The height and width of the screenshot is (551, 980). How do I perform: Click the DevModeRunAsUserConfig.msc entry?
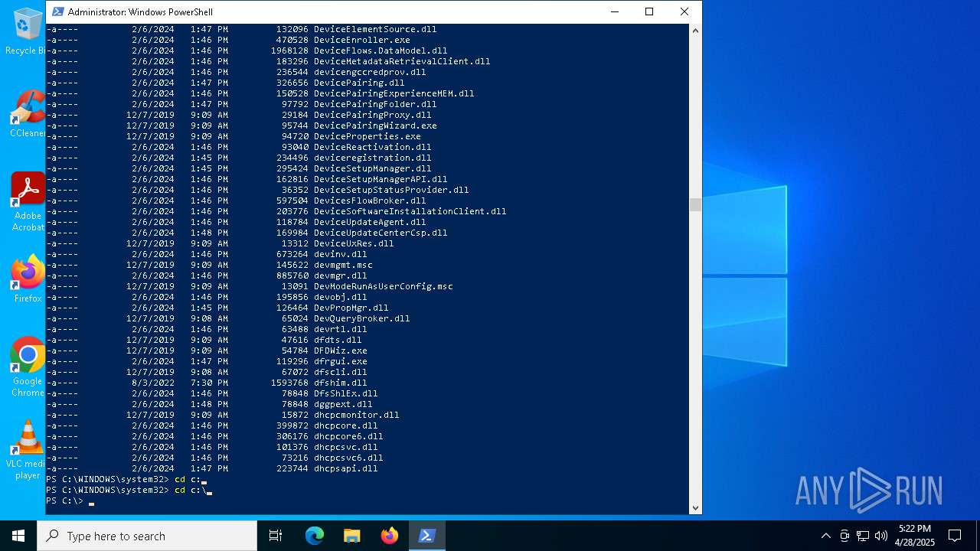coord(383,286)
